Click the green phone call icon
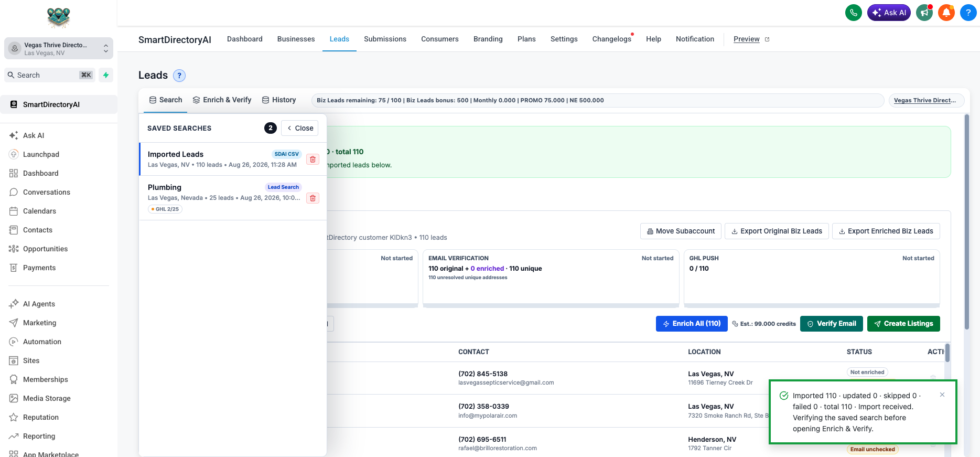980x457 pixels. (x=854, y=13)
